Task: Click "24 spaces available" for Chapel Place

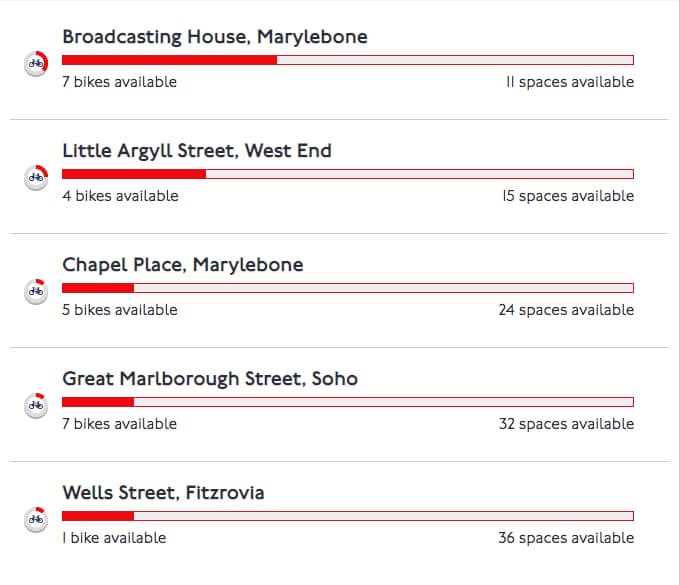Action: tap(566, 310)
